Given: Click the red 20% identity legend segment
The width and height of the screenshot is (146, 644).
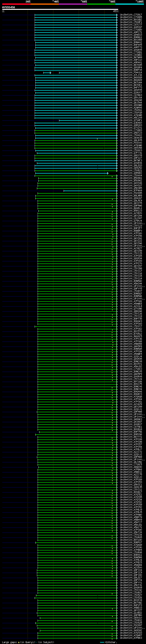Looking at the screenshot, I should [16, 4].
